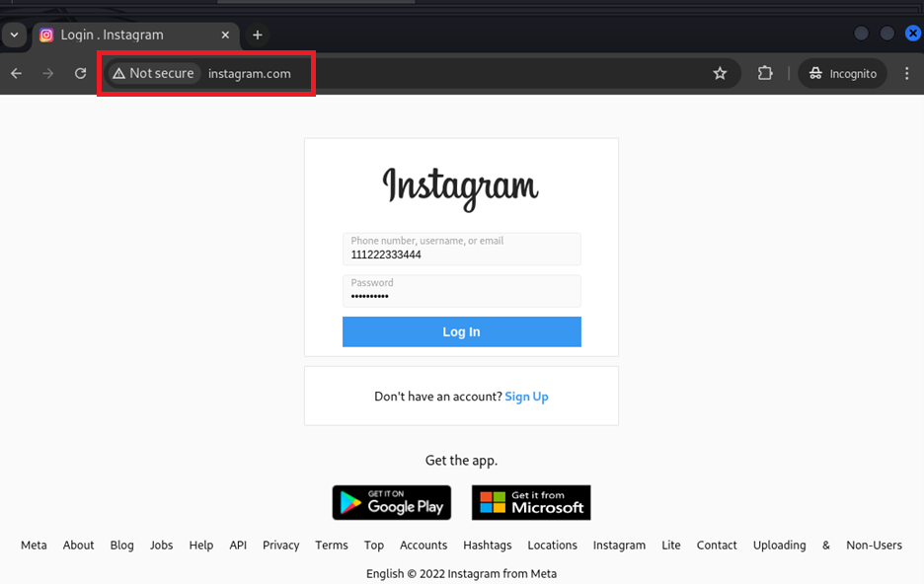Open a new tab with plus icon
The image size is (924, 584).
tap(258, 35)
